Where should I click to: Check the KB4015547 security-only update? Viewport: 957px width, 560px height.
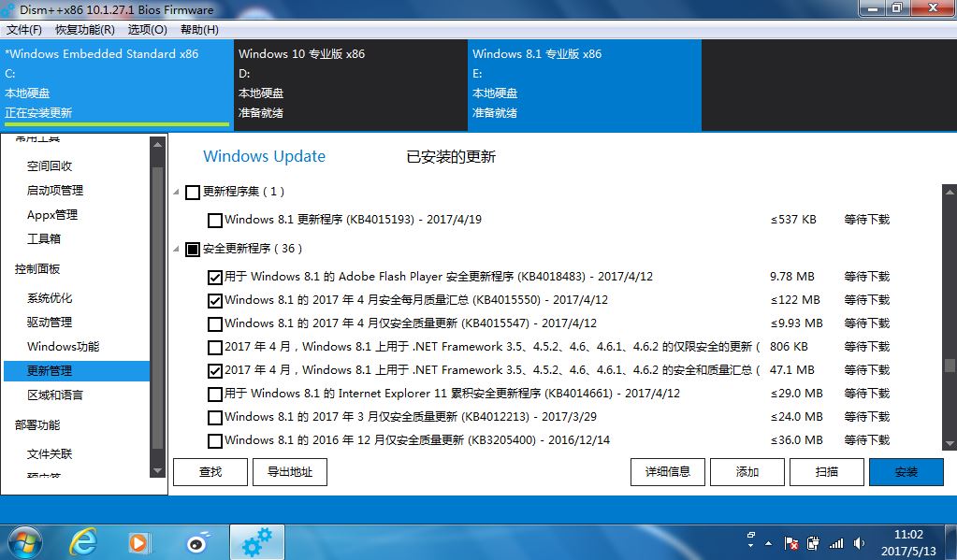click(x=215, y=323)
